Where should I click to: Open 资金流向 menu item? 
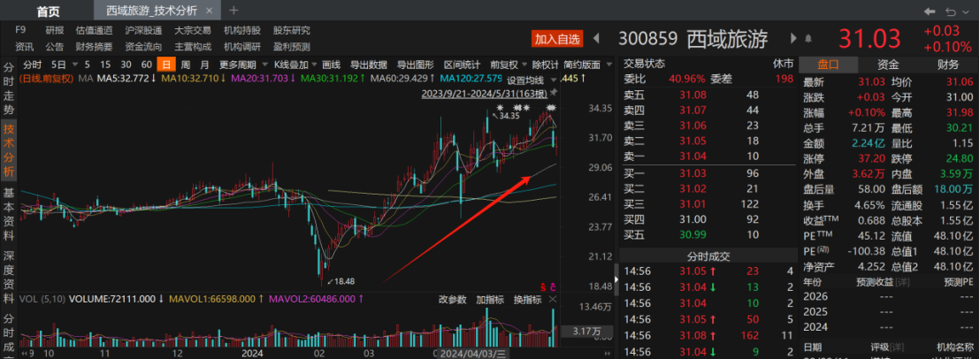coord(143,46)
